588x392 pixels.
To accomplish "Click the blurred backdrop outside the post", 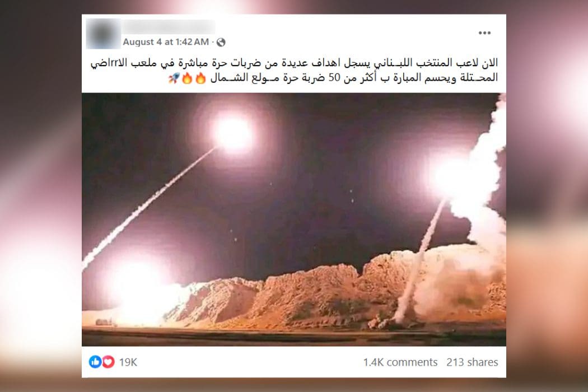I will 40,195.
